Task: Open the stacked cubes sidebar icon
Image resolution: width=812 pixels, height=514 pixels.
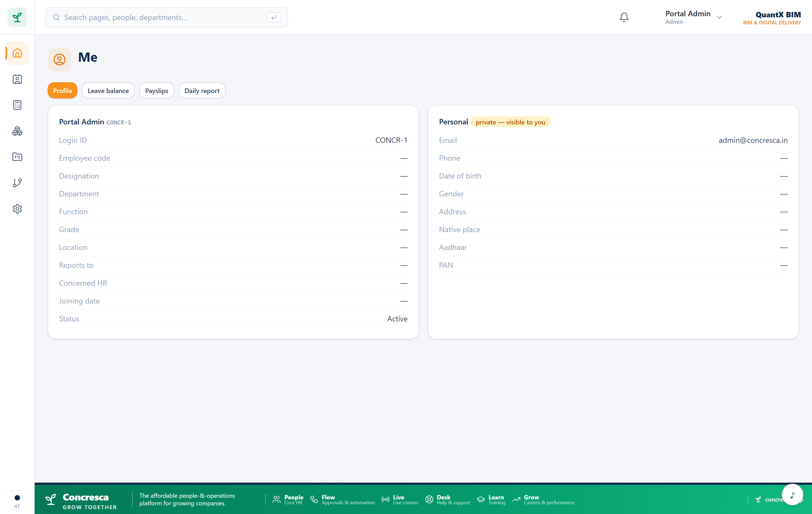Action: [17, 131]
